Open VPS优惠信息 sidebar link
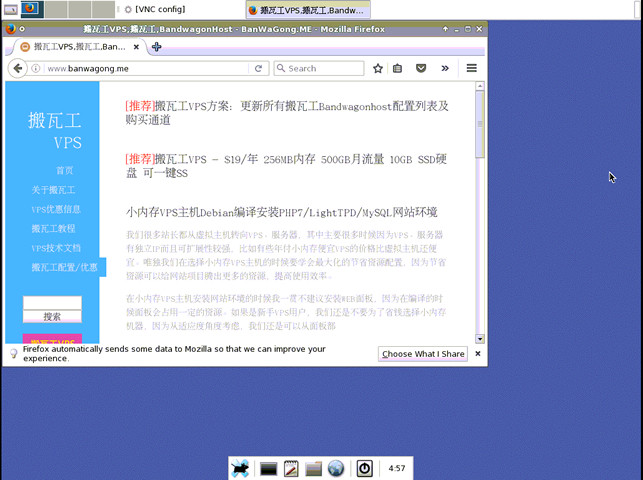The image size is (643, 480). (x=56, y=209)
